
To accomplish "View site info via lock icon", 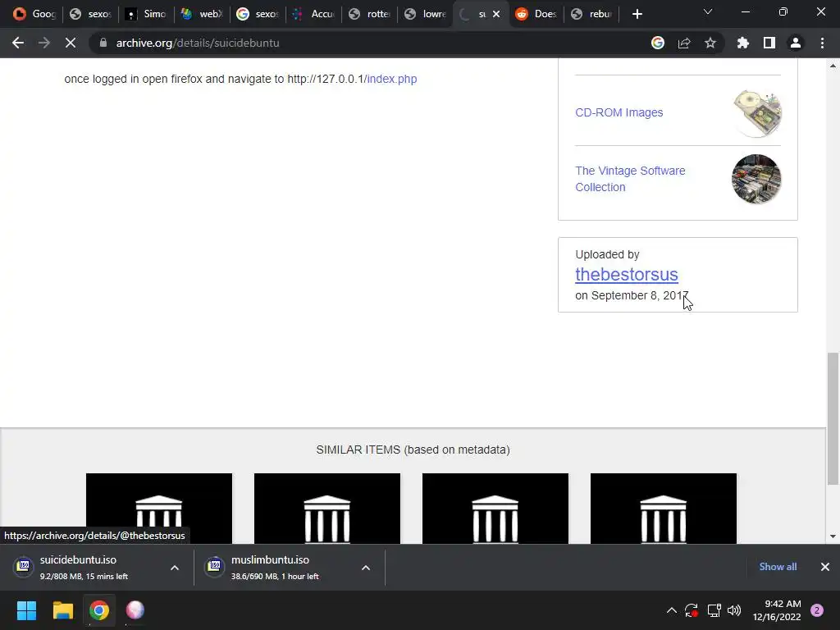I will (103, 43).
